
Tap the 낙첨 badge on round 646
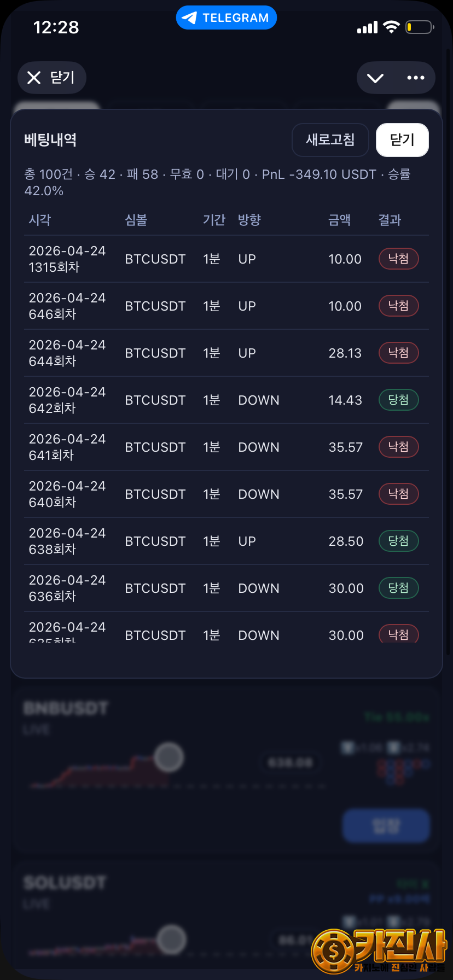[x=398, y=306]
